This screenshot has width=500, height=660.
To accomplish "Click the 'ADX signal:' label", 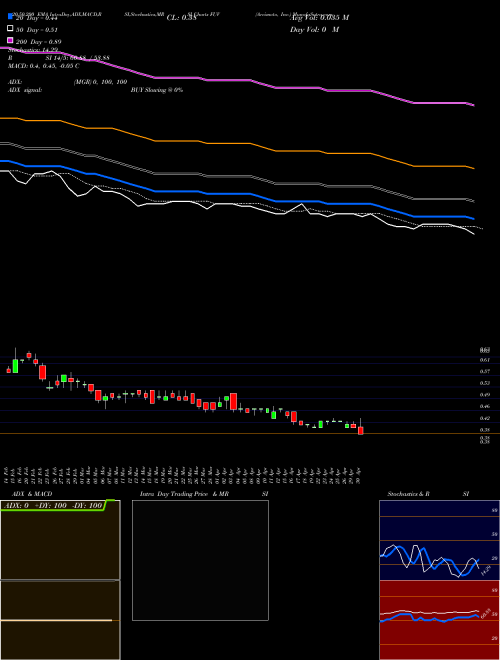I will pos(25,90).
